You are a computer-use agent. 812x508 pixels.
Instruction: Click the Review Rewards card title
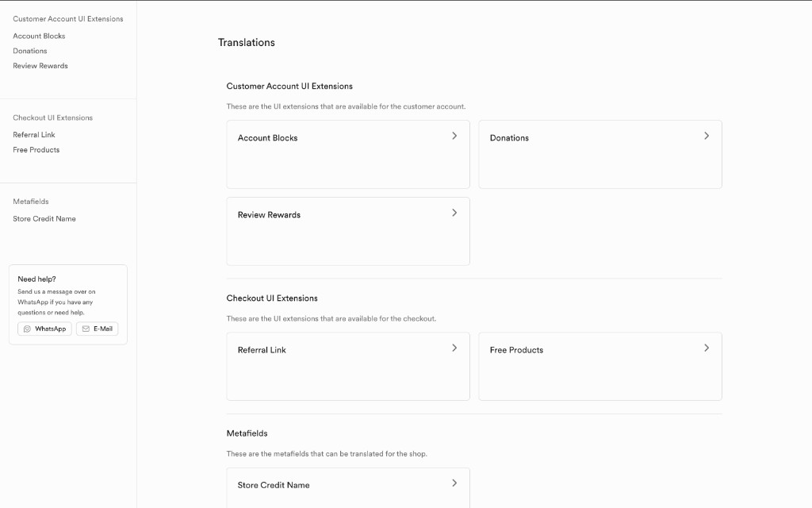pyautogui.click(x=269, y=214)
